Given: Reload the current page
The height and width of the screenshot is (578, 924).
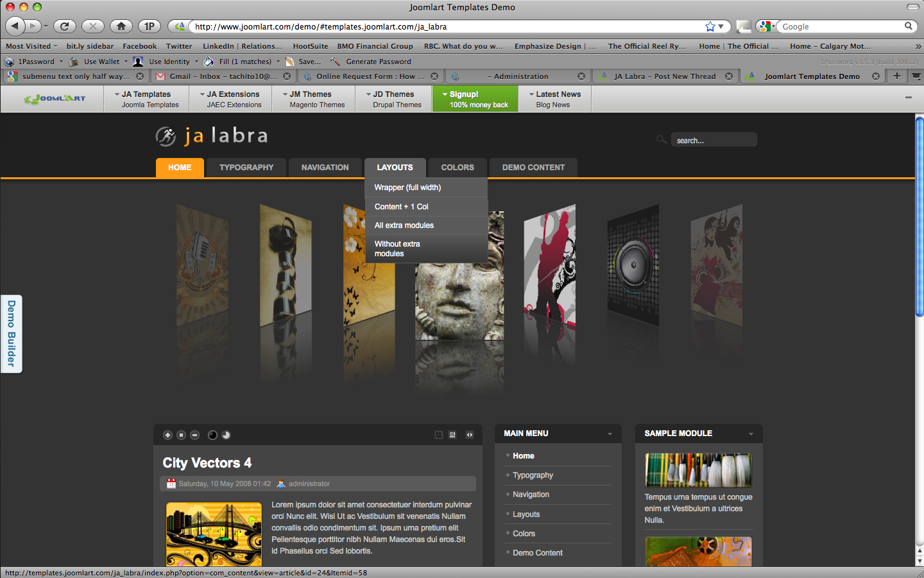Looking at the screenshot, I should click(x=64, y=26).
